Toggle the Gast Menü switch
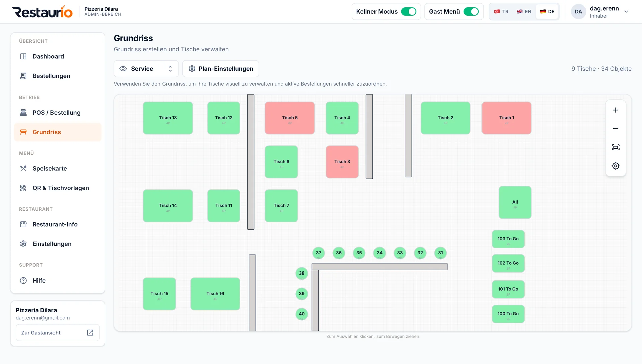Screen dimensions: 642x364 [x=471, y=12]
